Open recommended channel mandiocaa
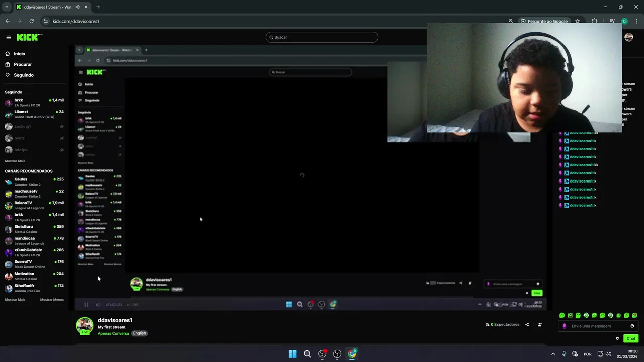 (34, 241)
